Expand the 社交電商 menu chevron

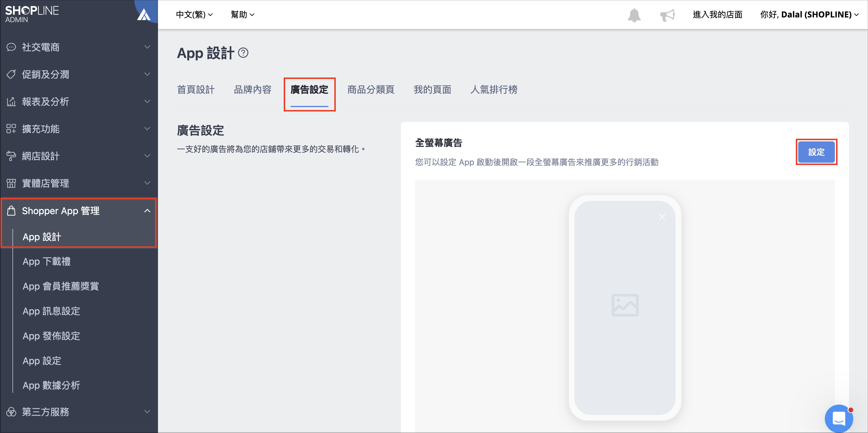(x=147, y=47)
